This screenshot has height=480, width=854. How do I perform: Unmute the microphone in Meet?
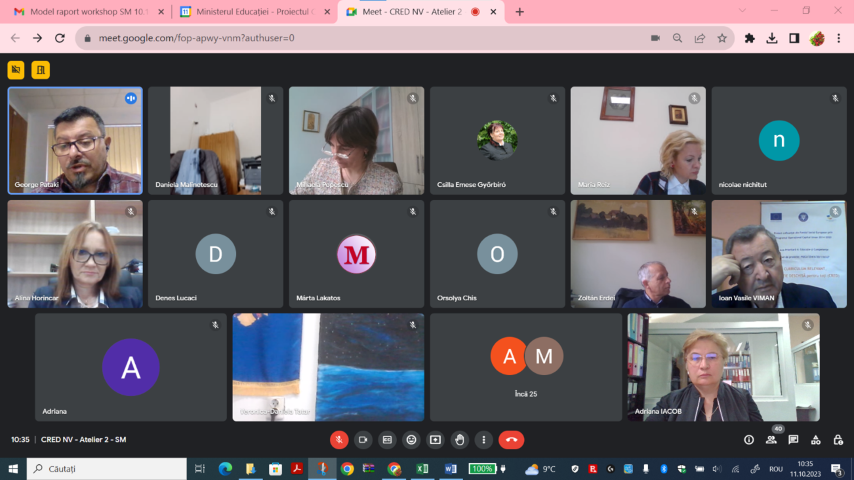point(339,440)
